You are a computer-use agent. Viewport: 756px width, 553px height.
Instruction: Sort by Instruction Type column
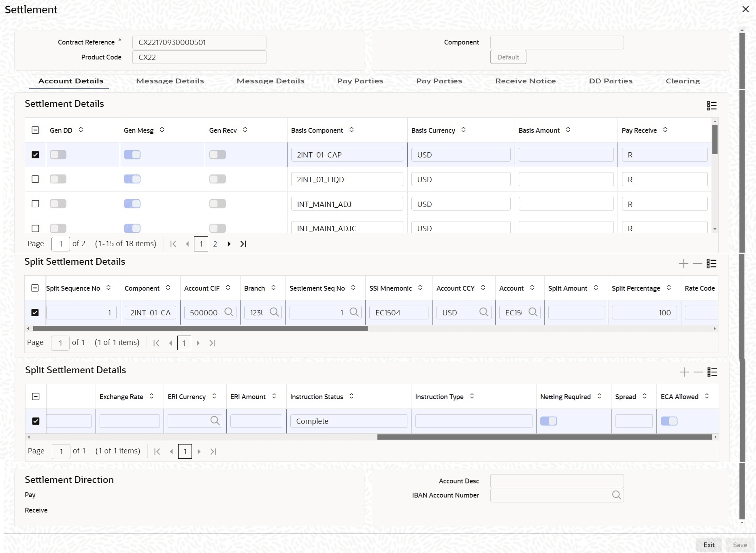click(x=472, y=396)
